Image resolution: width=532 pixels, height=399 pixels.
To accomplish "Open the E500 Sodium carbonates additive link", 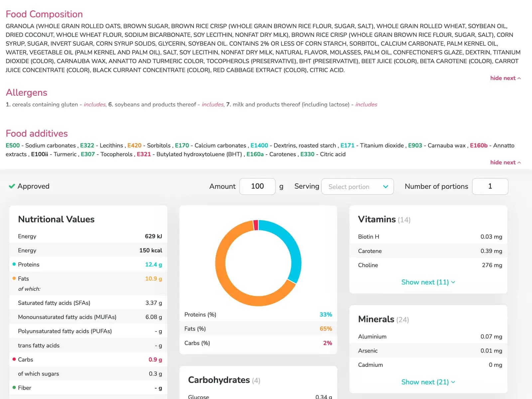I will [13, 145].
